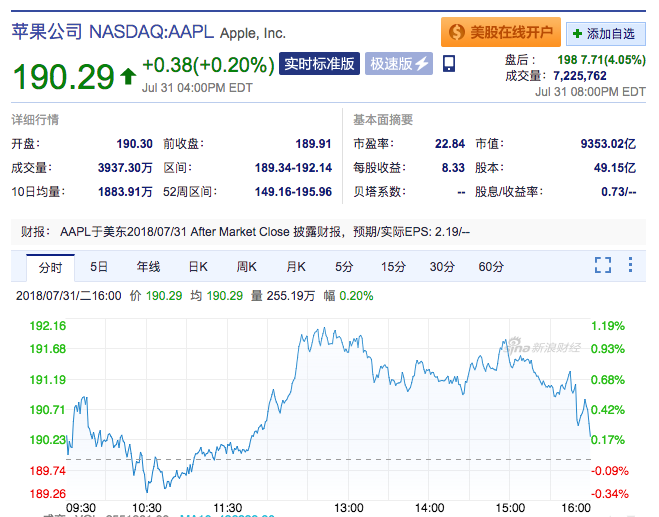Click the 189.26 y-axis label

pyautogui.click(x=47, y=493)
